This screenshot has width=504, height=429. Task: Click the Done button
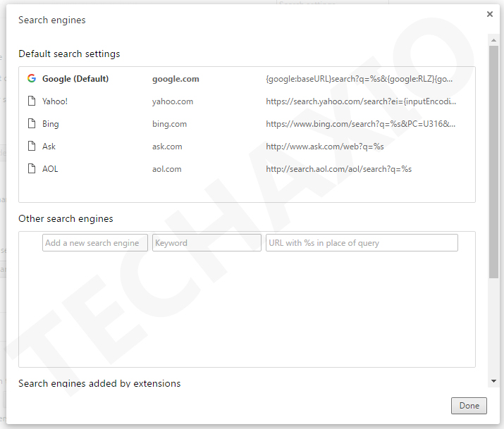pos(469,406)
